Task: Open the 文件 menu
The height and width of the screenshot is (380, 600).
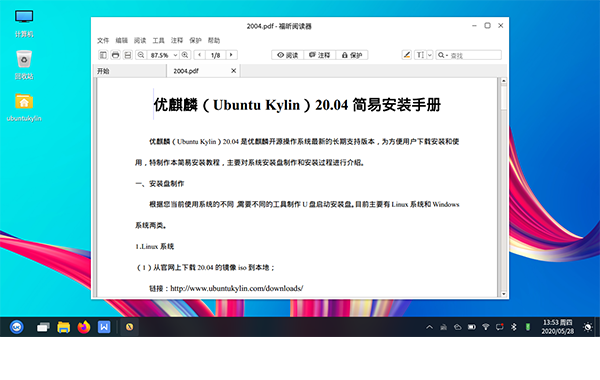Action: coord(103,40)
